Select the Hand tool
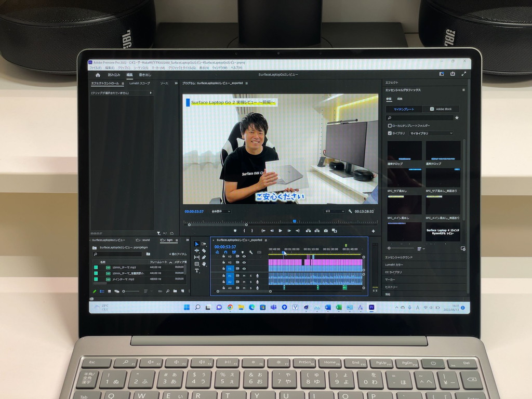 pos(204,264)
